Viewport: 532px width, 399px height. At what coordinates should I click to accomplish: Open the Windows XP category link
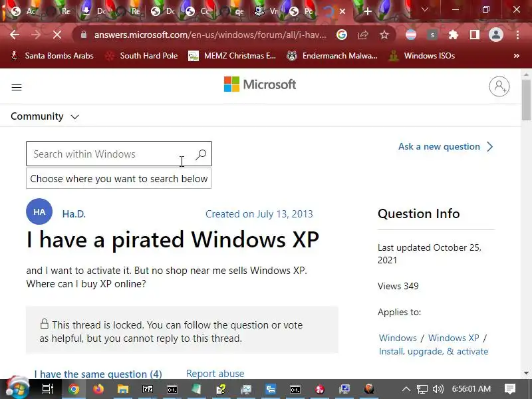(454, 338)
